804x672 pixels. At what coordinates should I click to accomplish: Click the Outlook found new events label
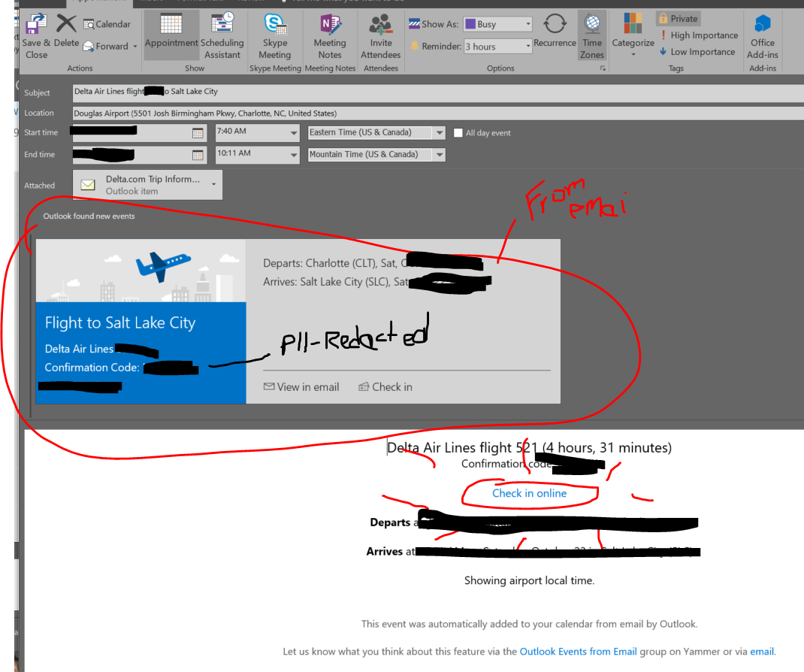[x=89, y=216]
